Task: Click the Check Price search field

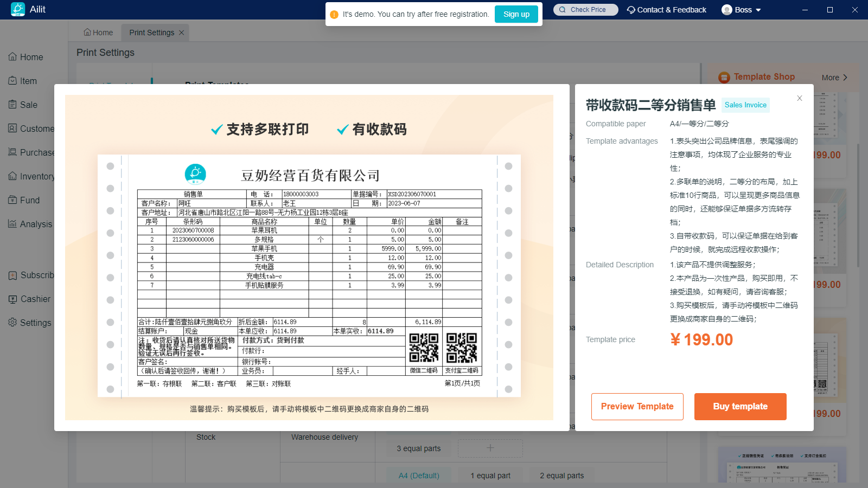Action: tap(586, 10)
